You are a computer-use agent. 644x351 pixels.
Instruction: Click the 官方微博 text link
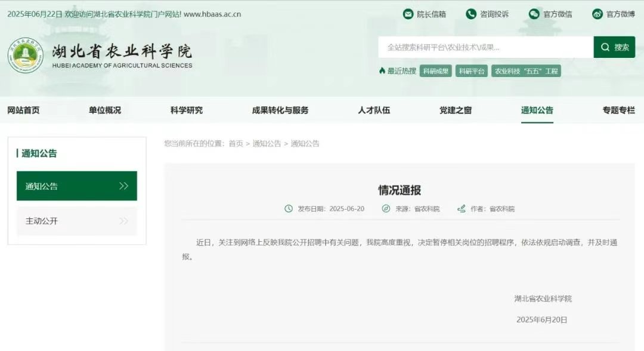point(621,14)
